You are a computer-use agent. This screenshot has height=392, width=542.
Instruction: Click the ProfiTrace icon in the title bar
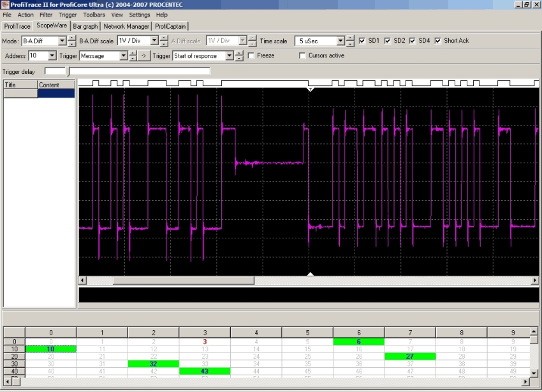tap(5, 4)
